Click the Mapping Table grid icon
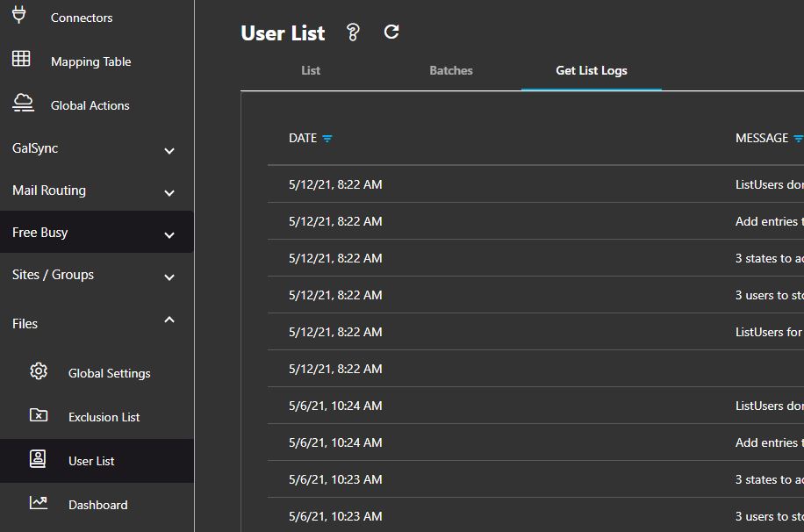804x532 pixels. 21,59
